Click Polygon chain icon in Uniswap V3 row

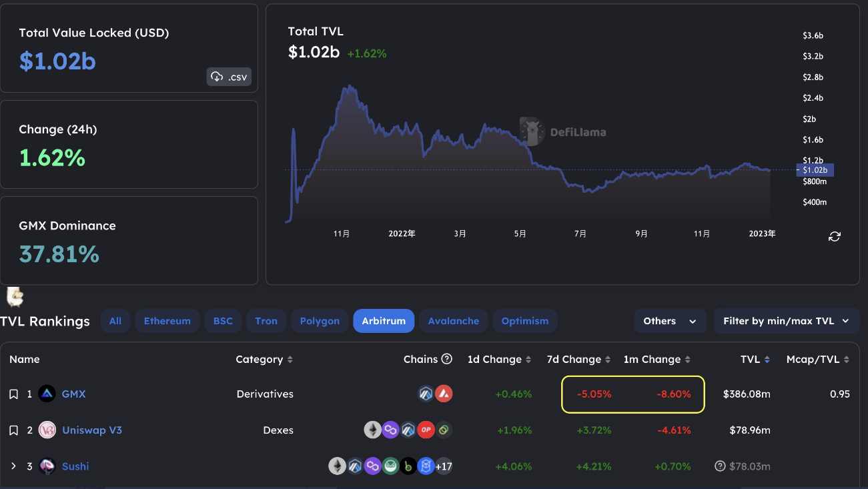point(390,430)
